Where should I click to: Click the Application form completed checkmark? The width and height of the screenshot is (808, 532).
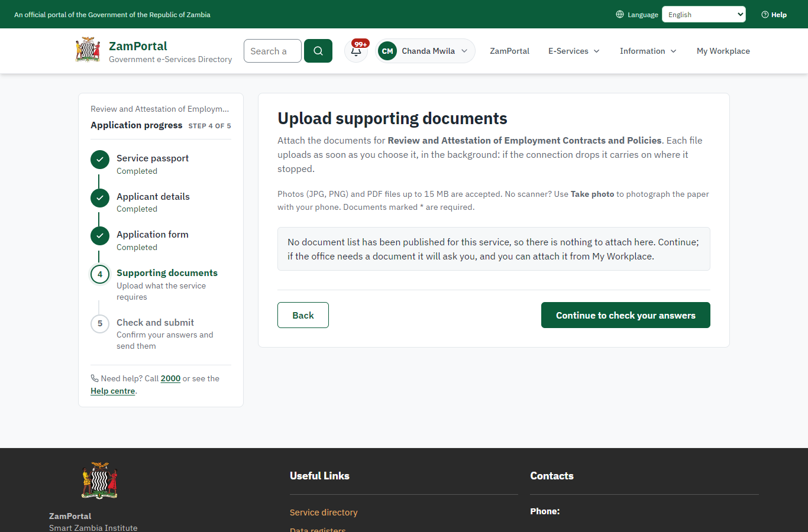[100, 236]
